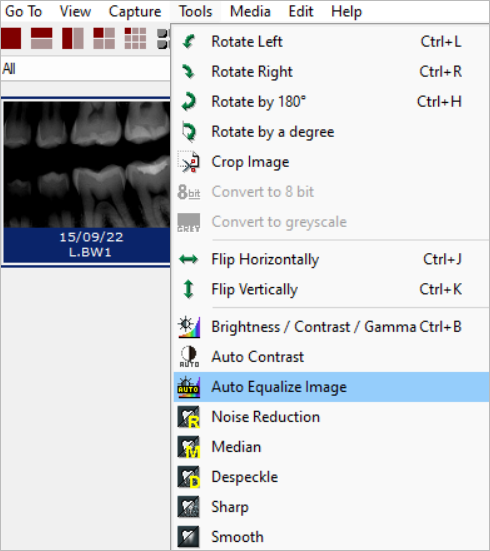This screenshot has width=490, height=551.
Task: Apply the Sharp filter entry
Action: 331,507
